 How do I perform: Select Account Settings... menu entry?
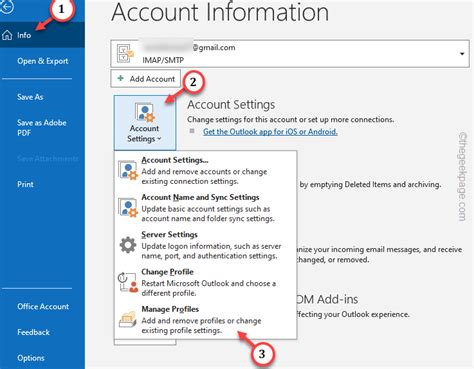pos(205,170)
